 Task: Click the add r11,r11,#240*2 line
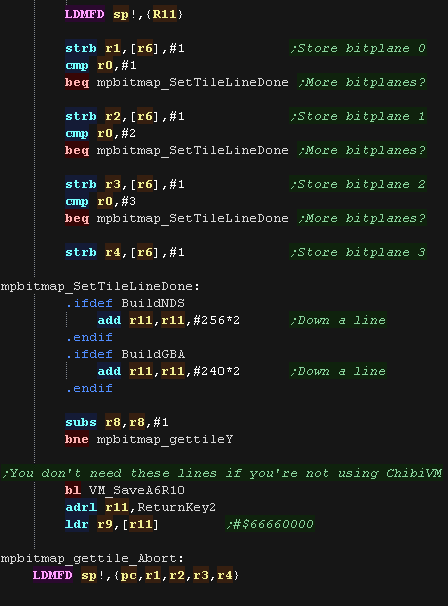(169, 371)
